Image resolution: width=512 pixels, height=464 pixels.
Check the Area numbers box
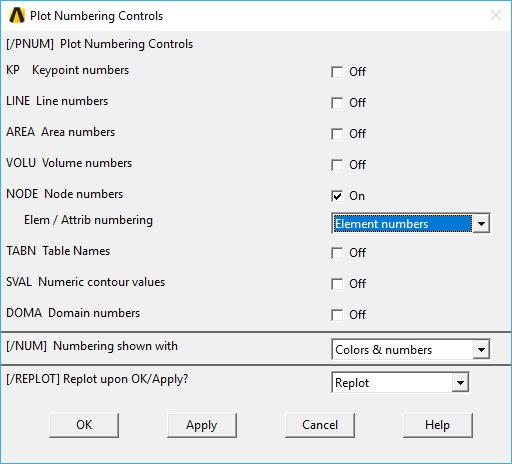pos(337,134)
